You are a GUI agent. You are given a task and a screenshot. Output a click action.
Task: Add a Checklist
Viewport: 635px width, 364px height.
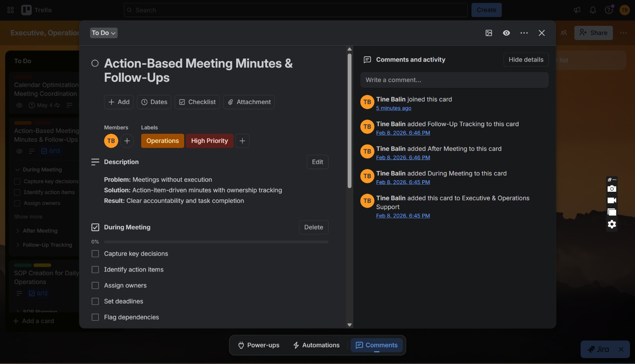[x=197, y=102]
